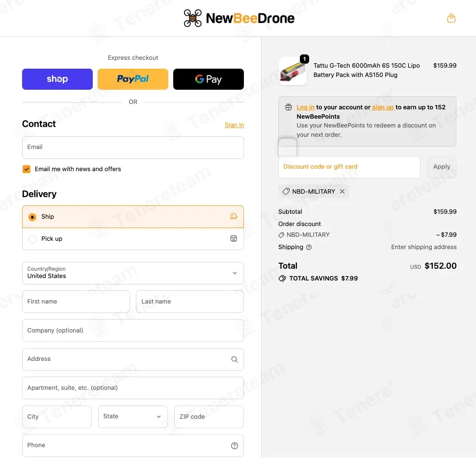The height and width of the screenshot is (458, 476).
Task: Click the Phone field help icon
Action: click(234, 446)
